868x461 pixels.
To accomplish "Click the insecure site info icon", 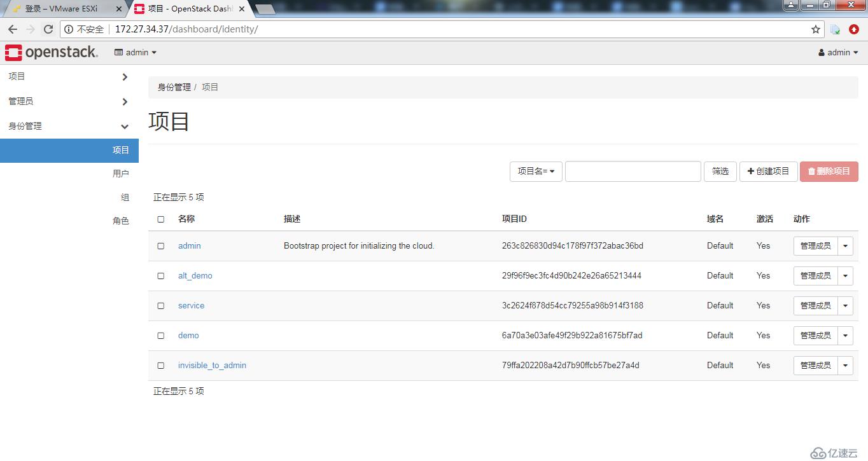I will (x=69, y=29).
